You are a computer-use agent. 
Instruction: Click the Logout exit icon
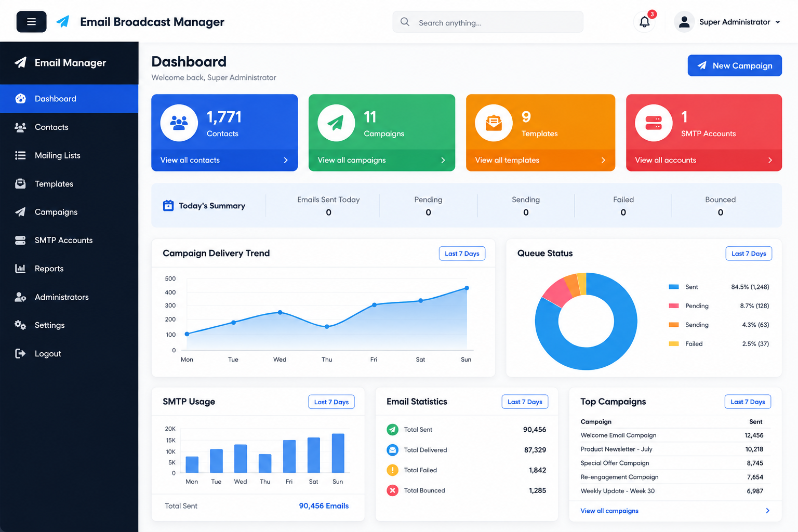click(20, 354)
